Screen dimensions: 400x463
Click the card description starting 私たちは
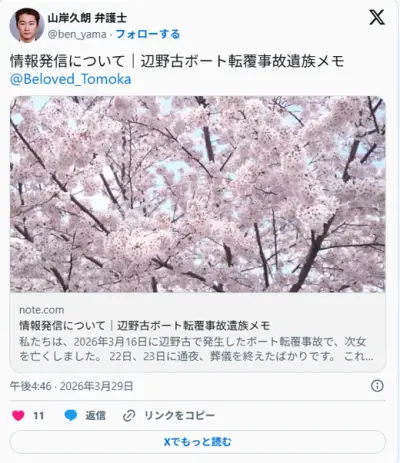196,349
